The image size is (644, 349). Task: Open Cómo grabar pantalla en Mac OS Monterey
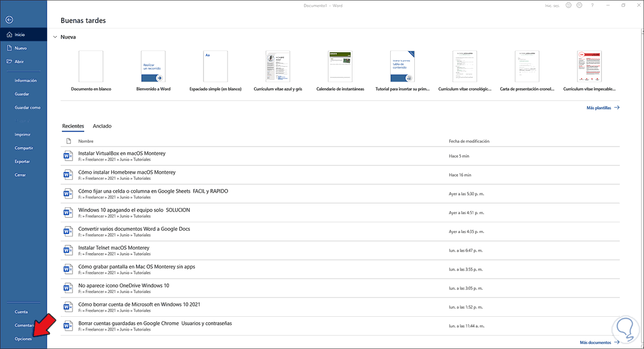pos(340,269)
